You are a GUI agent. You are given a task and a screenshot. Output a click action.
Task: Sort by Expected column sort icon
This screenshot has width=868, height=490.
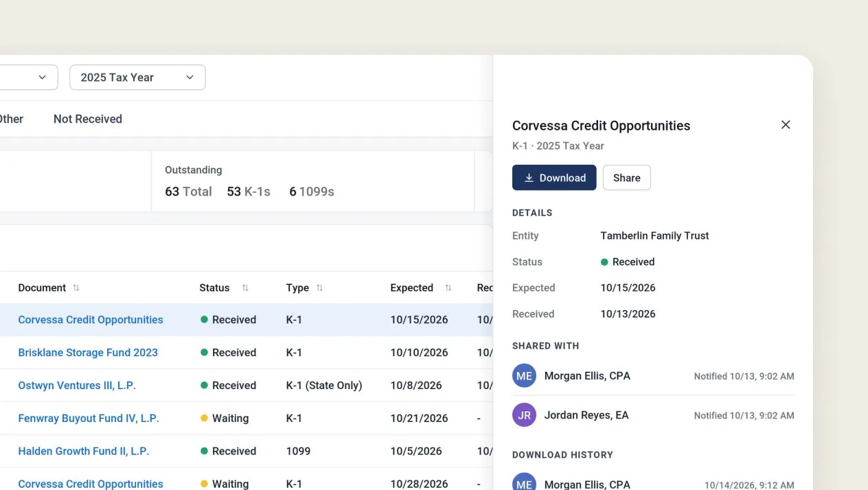(448, 288)
